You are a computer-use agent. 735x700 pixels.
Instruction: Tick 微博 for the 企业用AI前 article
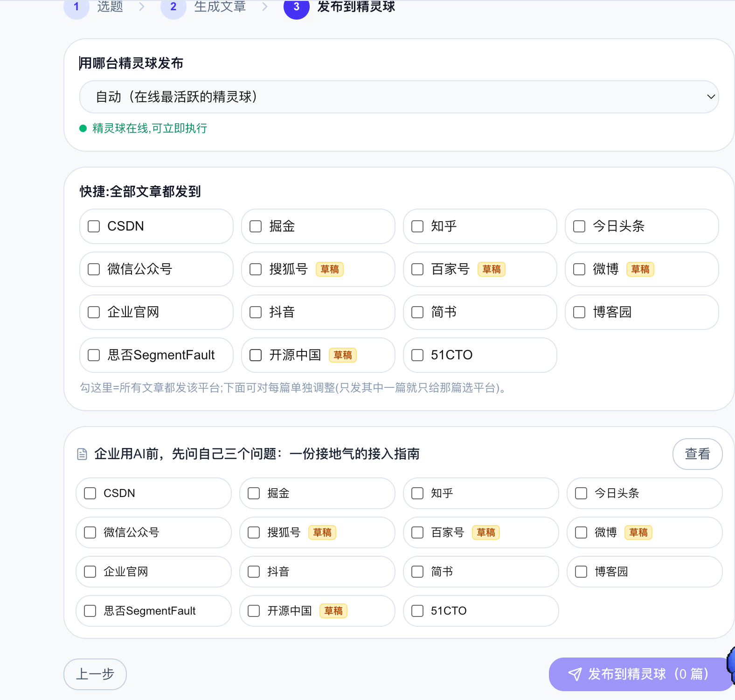click(581, 532)
